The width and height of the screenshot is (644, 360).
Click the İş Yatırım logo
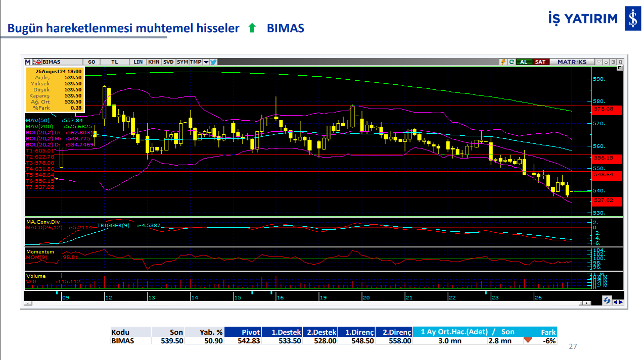(631, 19)
